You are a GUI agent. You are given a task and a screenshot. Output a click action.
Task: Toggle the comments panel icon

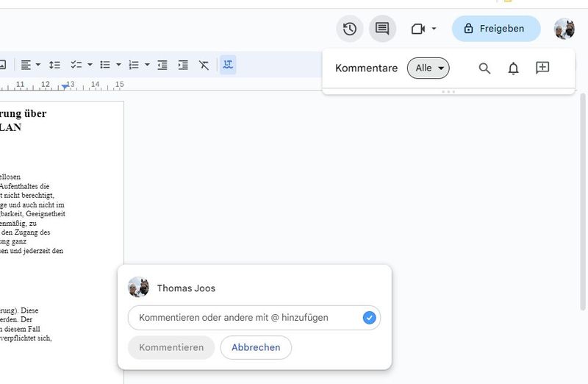[382, 29]
